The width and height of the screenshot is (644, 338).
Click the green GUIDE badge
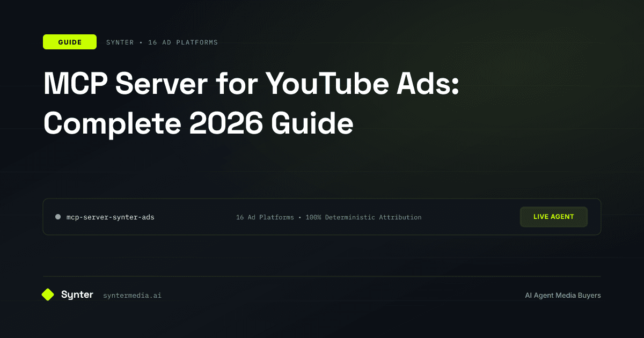click(70, 42)
